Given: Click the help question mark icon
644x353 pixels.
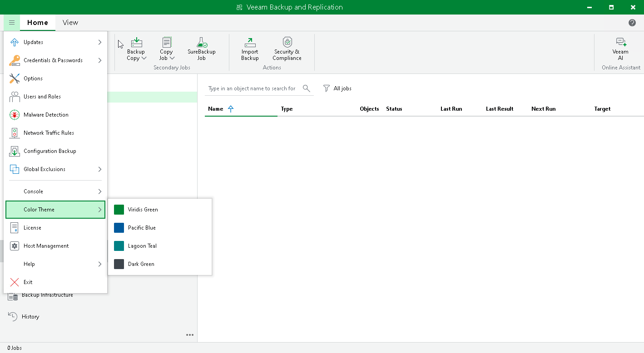Looking at the screenshot, I should tap(632, 23).
